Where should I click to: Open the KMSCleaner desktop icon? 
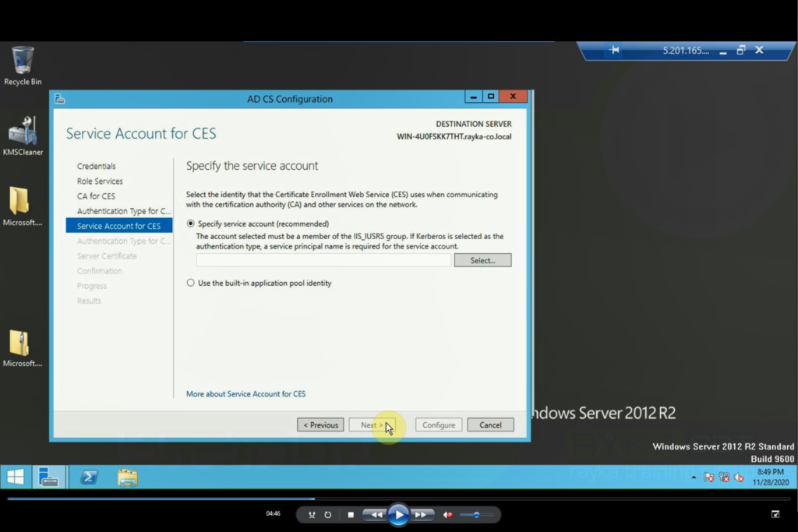point(23,136)
